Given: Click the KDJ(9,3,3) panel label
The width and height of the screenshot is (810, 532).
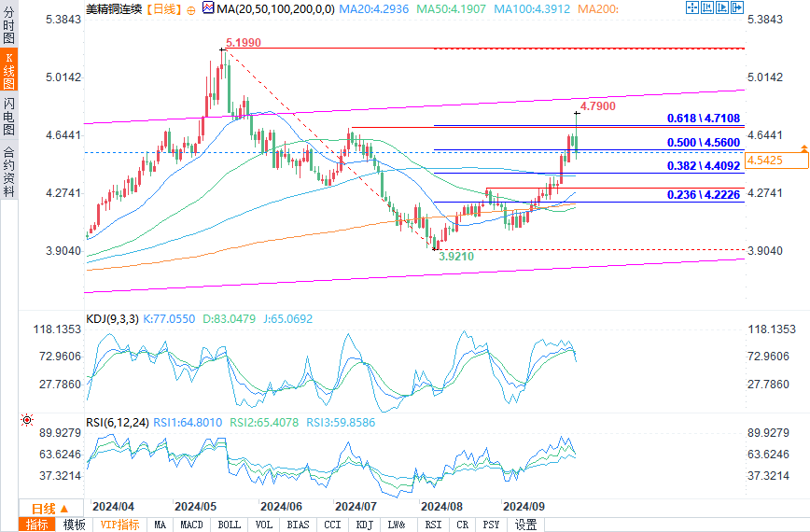Looking at the screenshot, I should [112, 318].
